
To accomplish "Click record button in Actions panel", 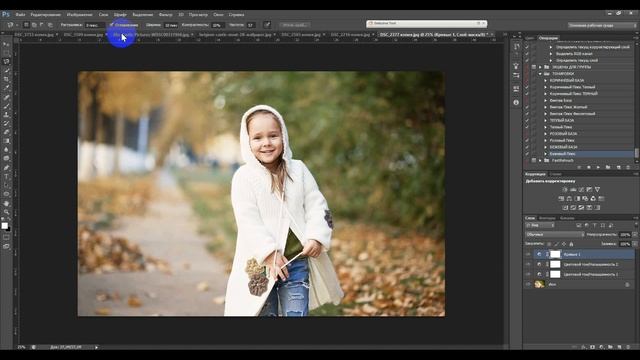I will click(589, 167).
